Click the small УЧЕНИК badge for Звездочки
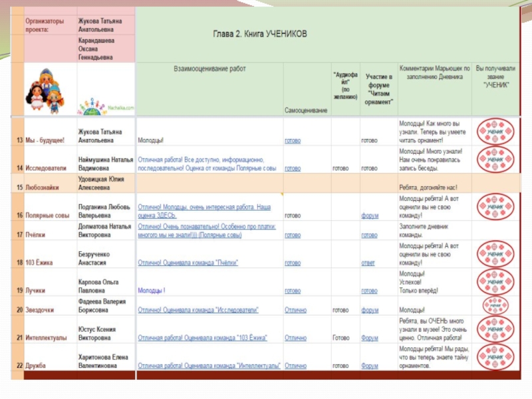This screenshot has width=532, height=399. (x=495, y=306)
